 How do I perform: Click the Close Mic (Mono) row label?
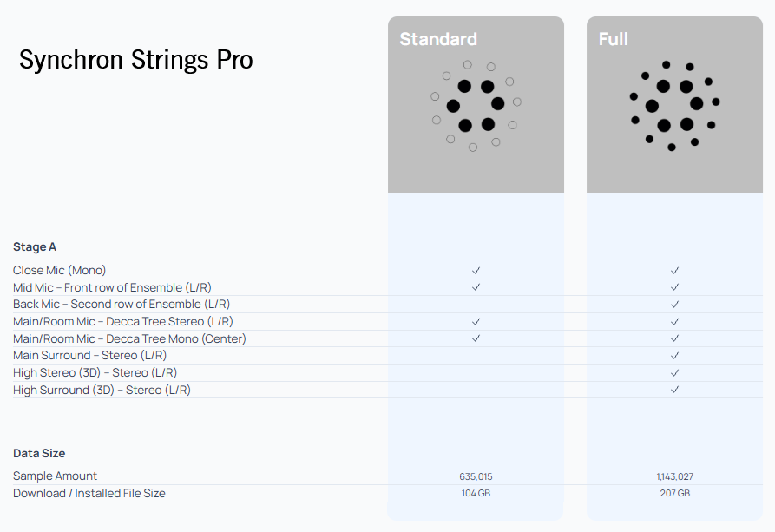click(59, 271)
